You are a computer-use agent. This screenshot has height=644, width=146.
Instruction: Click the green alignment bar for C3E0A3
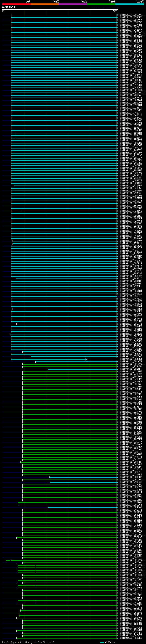pyautogui.click(x=70, y=384)
